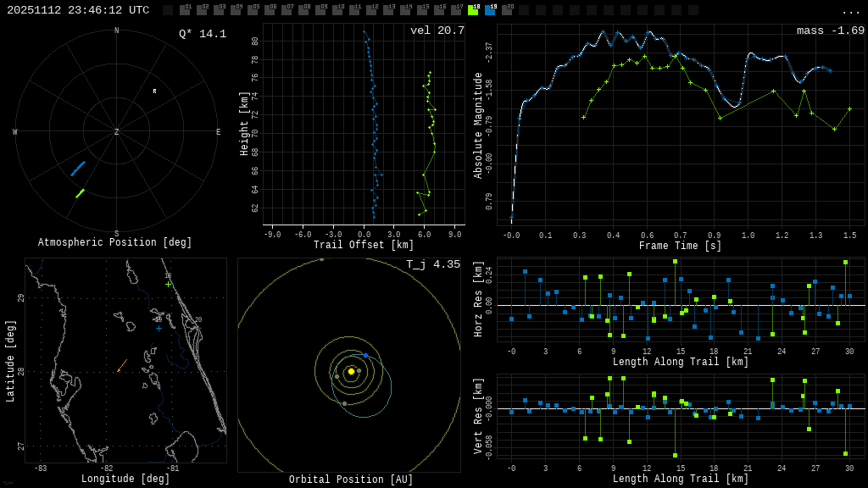Click the timestamp 20251112 23:46:12 UTC

[78, 10]
